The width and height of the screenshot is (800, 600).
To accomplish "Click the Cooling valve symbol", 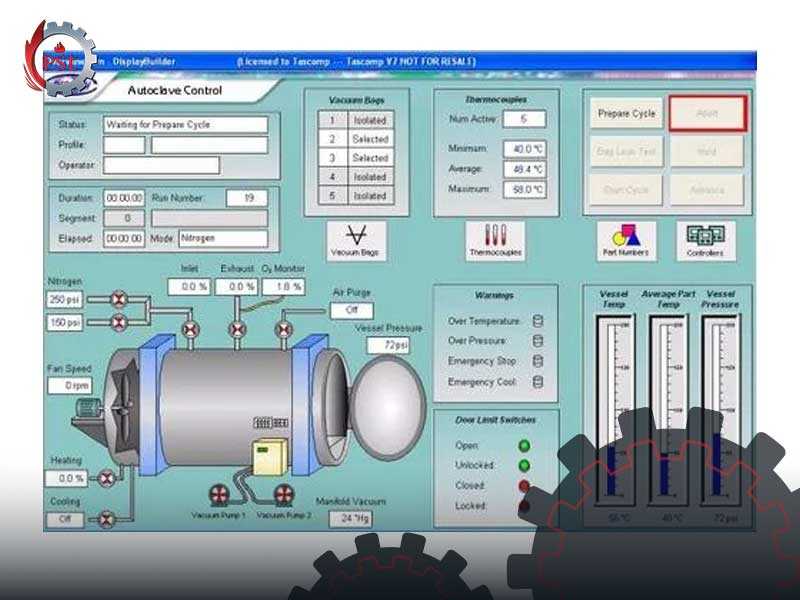I will (106, 520).
